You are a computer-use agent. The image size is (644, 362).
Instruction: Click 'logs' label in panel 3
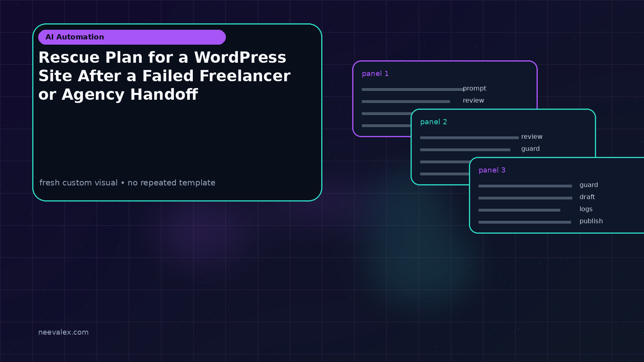[x=586, y=209]
